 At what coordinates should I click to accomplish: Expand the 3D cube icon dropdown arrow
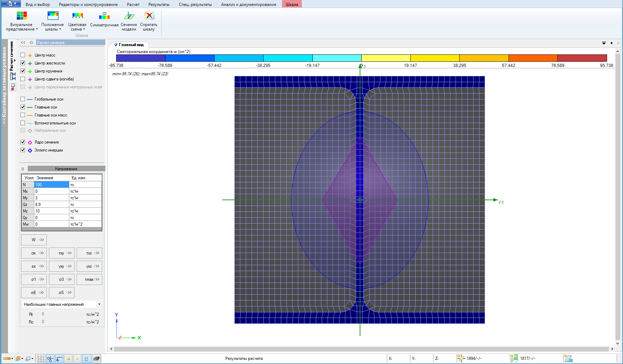[x=22, y=358]
